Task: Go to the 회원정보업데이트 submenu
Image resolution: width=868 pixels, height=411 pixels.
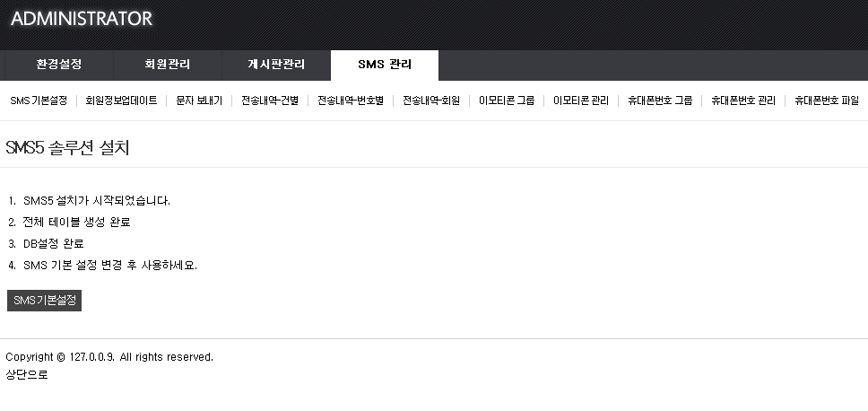Action: point(121,101)
